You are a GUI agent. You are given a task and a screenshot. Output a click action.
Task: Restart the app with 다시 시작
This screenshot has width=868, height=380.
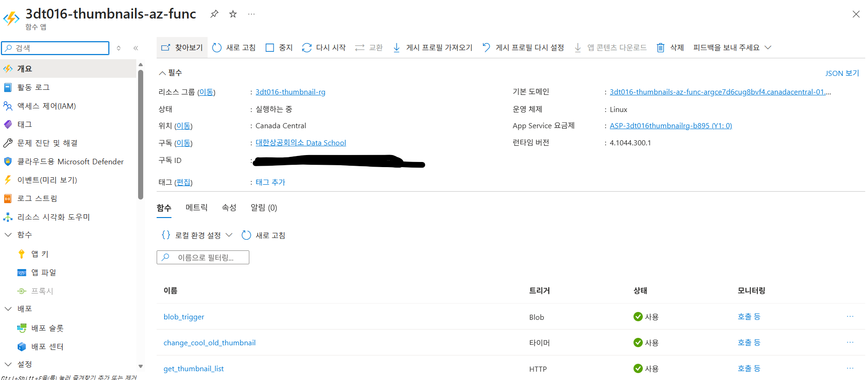[x=324, y=47]
